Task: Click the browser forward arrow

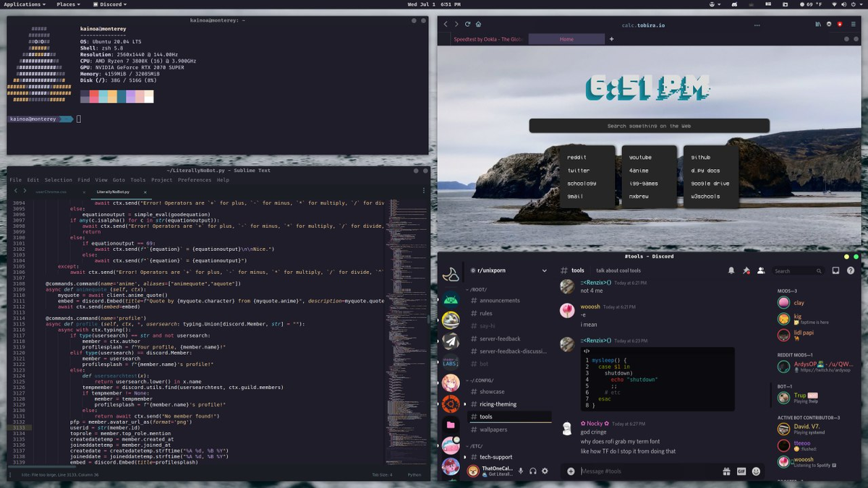Action: click(456, 24)
